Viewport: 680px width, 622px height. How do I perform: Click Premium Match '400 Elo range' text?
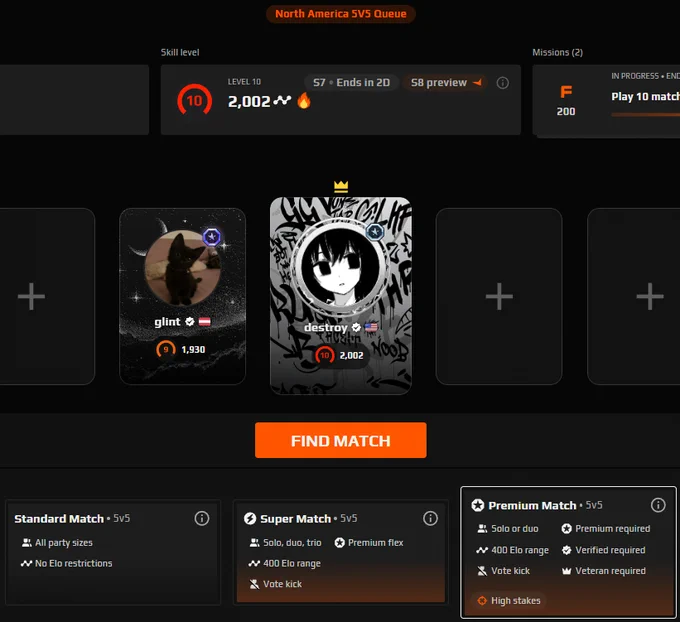(x=520, y=550)
